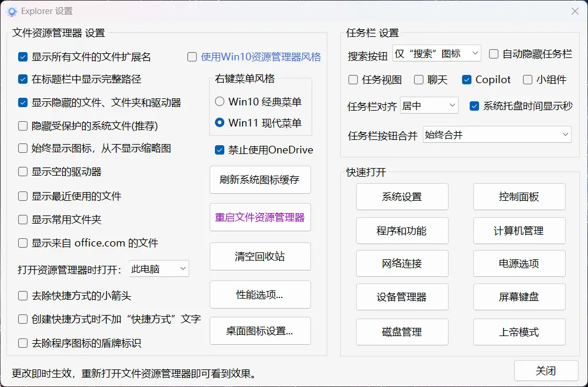This screenshot has width=588, height=387.
Task: Tick the 聊天 checkbox
Action: point(419,80)
